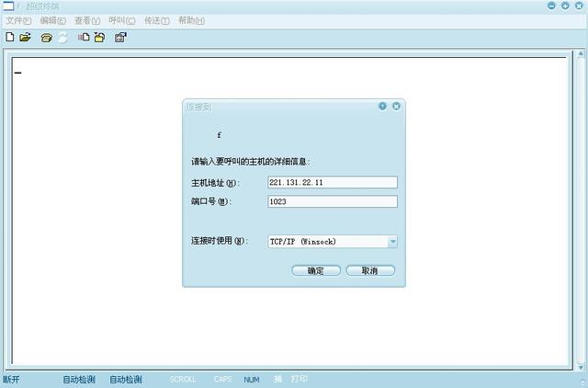Click scrollbar up arrow of terminal
This screenshot has height=388, width=588.
pyautogui.click(x=581, y=54)
